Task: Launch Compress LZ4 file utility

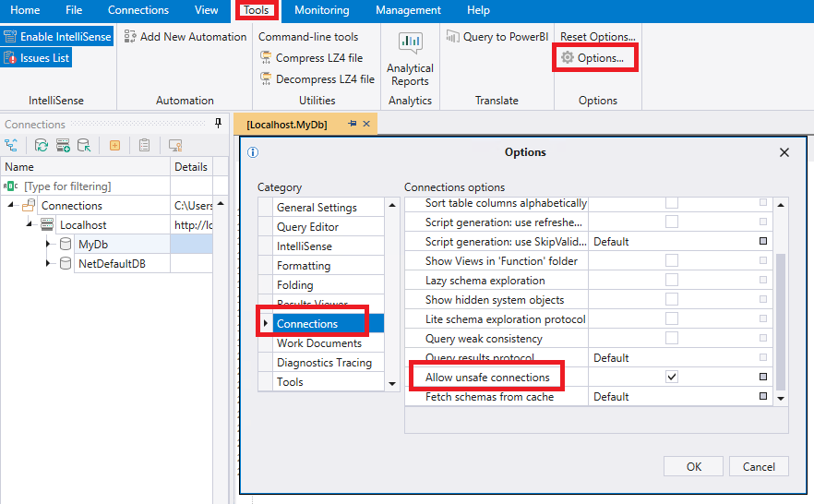Action: click(312, 58)
